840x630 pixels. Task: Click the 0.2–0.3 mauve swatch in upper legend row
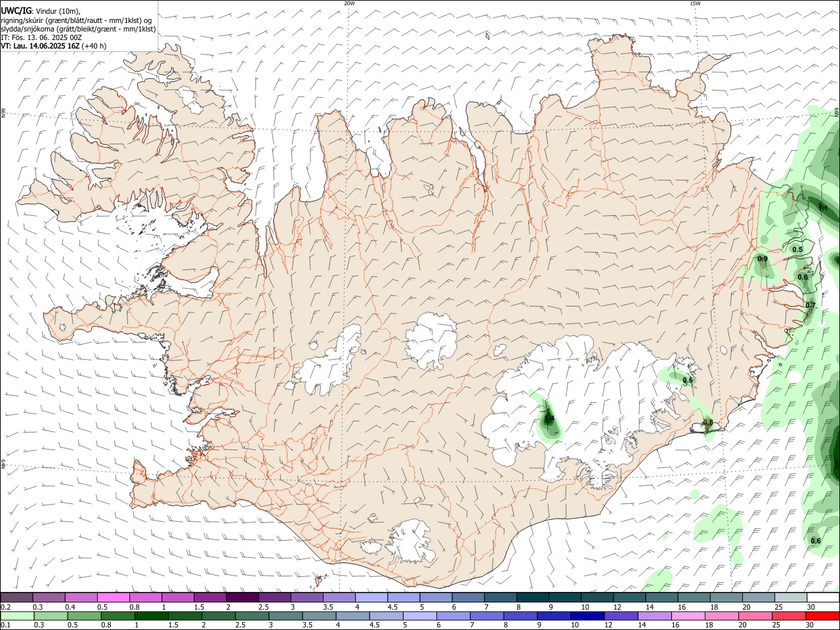16,598
